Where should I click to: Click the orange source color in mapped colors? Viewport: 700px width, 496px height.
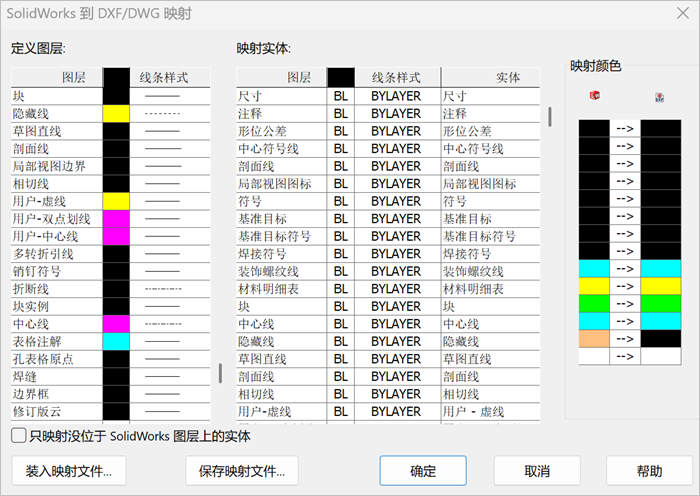click(594, 339)
